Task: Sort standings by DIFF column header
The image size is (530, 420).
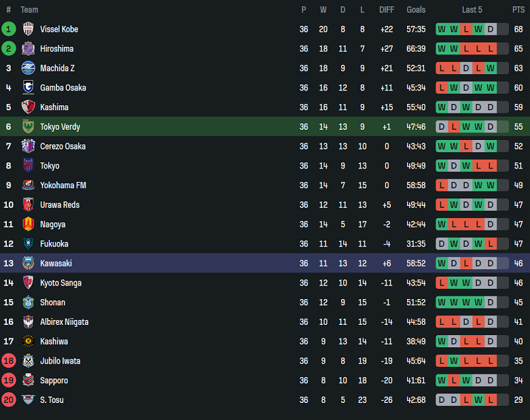Action: (x=387, y=10)
